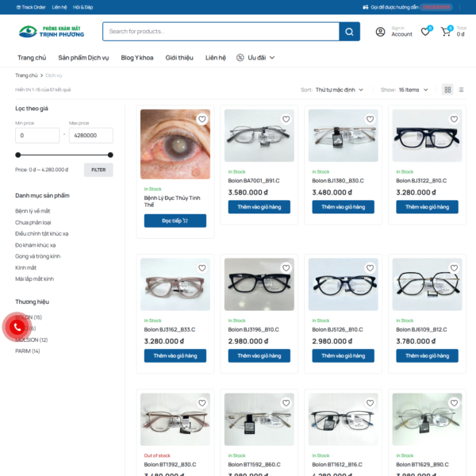Open the shopping cart icon
476x476 pixels.
pyautogui.click(x=446, y=32)
